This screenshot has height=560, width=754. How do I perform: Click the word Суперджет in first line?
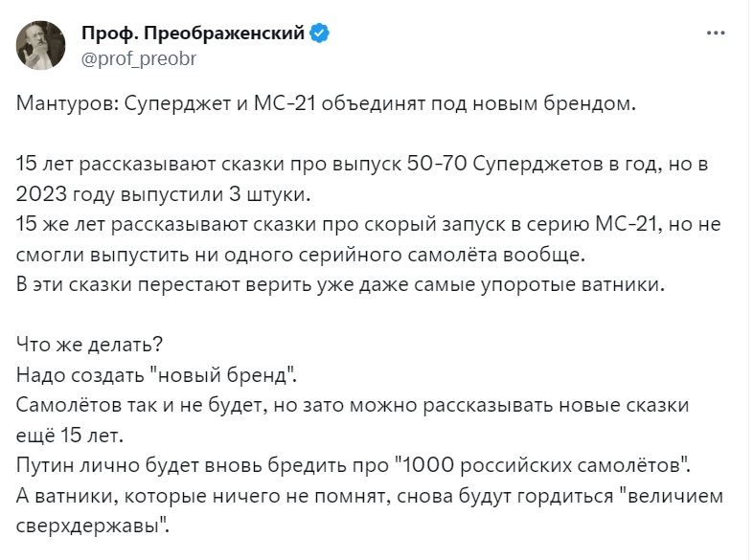[178, 103]
